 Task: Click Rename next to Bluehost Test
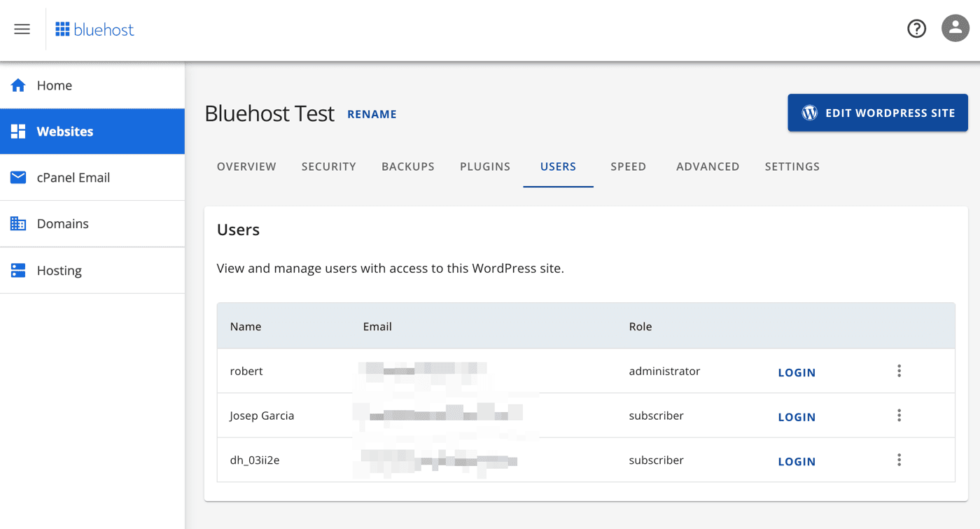point(372,114)
